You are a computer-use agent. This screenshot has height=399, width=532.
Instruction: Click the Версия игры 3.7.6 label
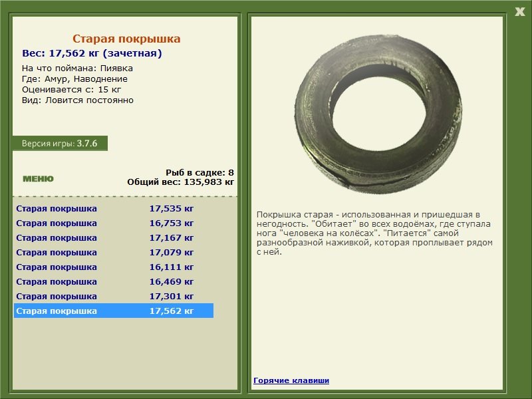[60, 143]
